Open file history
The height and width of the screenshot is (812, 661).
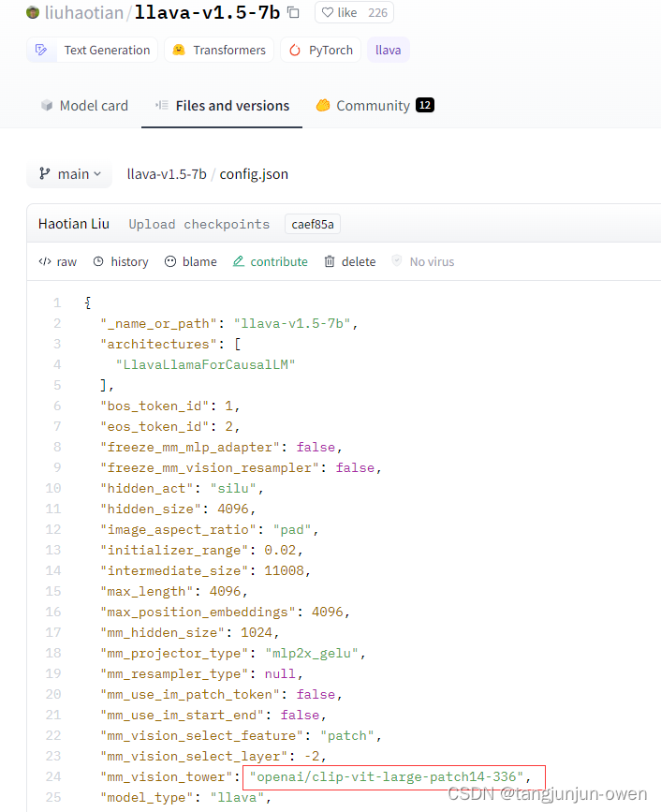121,262
